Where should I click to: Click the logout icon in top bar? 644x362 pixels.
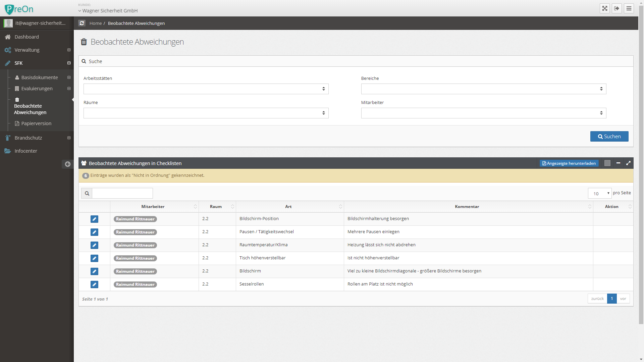[x=616, y=8]
